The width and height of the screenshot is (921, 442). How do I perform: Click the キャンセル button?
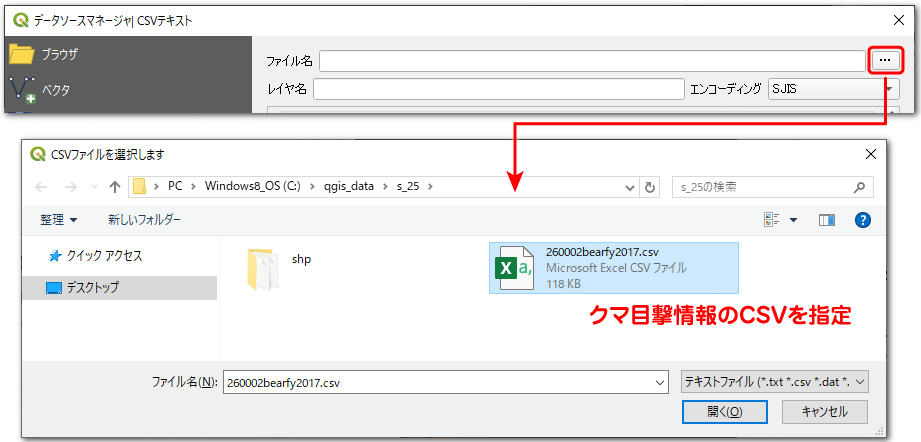825,412
